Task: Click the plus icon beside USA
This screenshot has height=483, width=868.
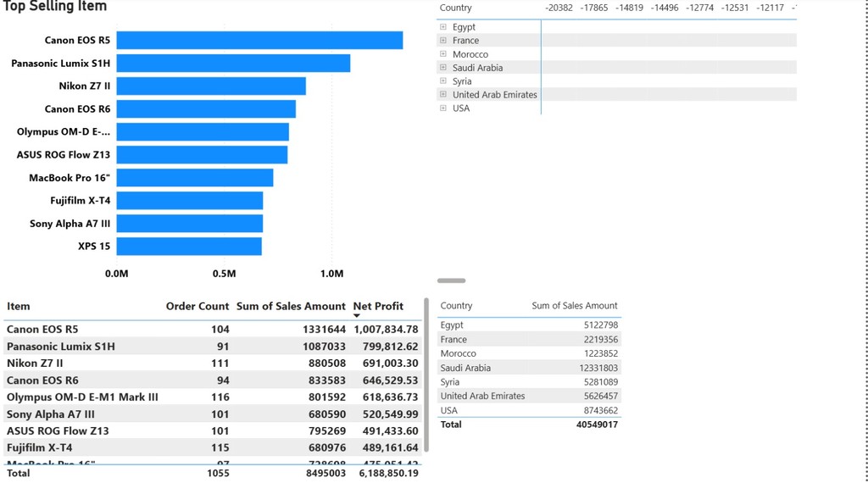Action: (442, 108)
